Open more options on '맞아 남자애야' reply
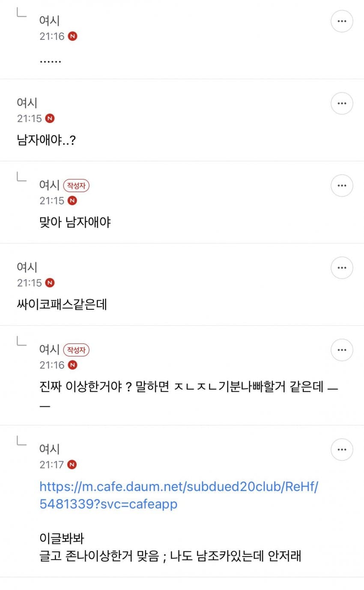This screenshot has height=590, width=364. pyautogui.click(x=342, y=186)
